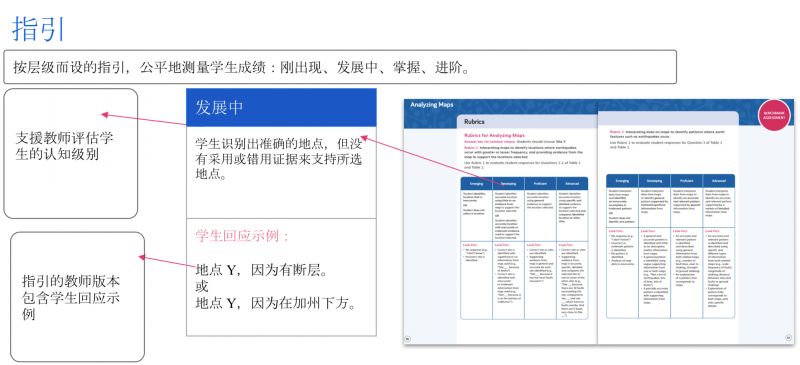The height and width of the screenshot is (365, 800).
Task: Click the rubric book spread thumbnail image
Action: tap(599, 221)
